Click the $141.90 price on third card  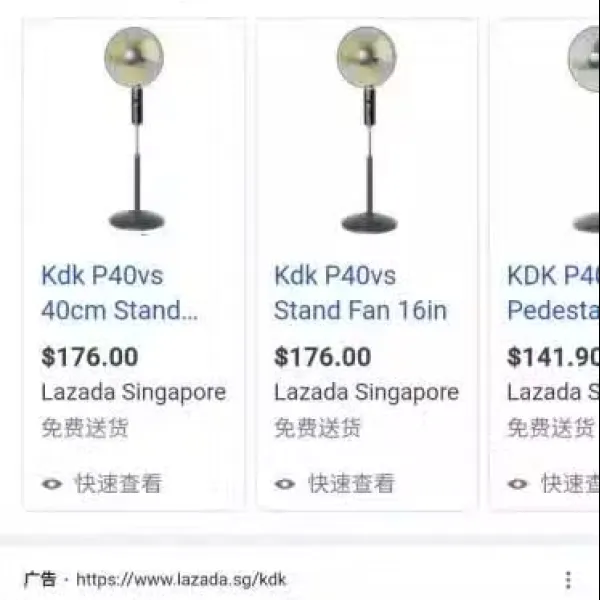coord(553,357)
